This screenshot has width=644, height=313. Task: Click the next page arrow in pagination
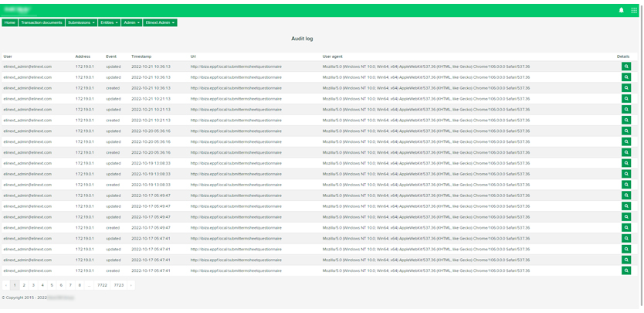(131, 285)
